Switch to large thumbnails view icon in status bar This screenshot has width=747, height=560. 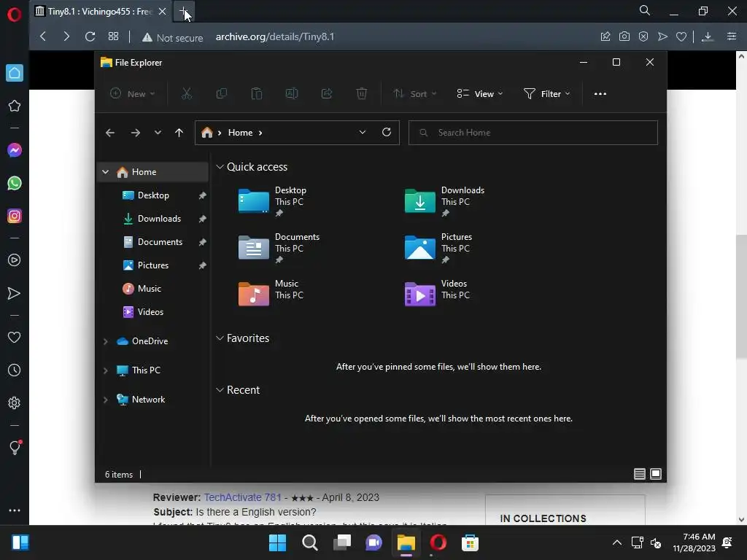pos(656,474)
